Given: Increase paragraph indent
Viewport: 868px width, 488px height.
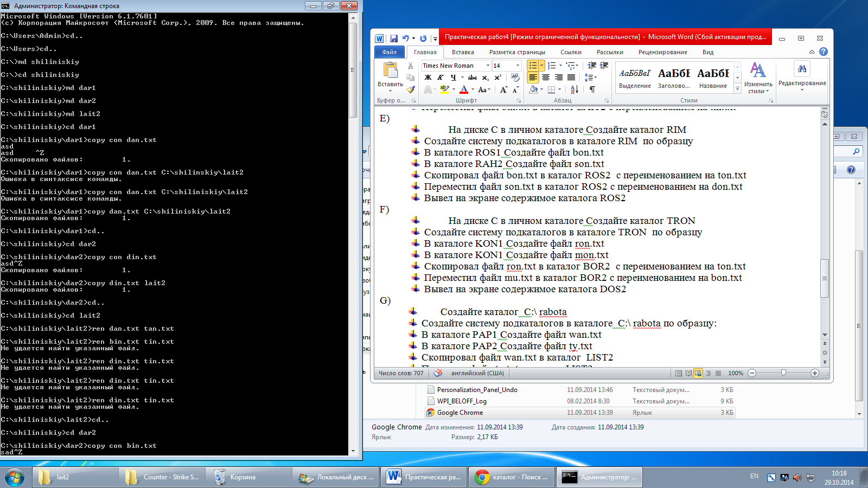Looking at the screenshot, I should (604, 66).
